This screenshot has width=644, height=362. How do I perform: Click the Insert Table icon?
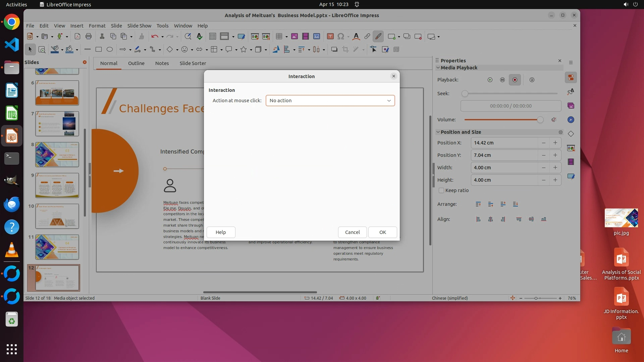(x=279, y=37)
